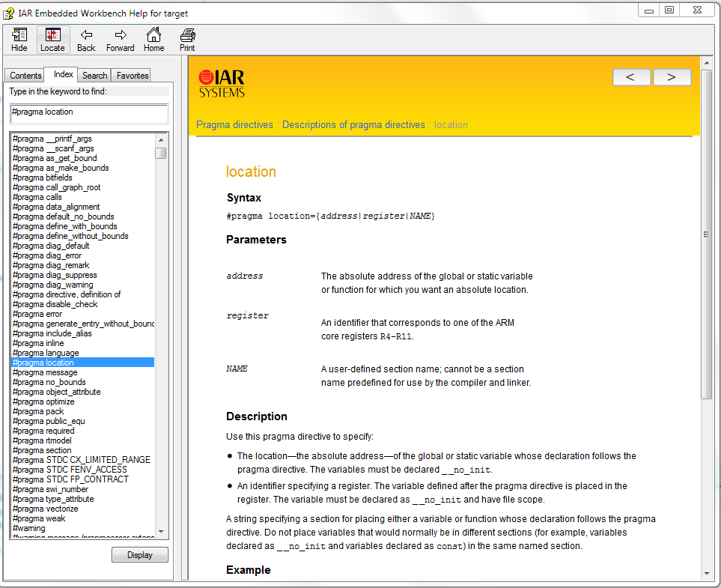Select '#pragma no_bounds' entry
The width and height of the screenshot is (721, 588).
click(x=49, y=382)
